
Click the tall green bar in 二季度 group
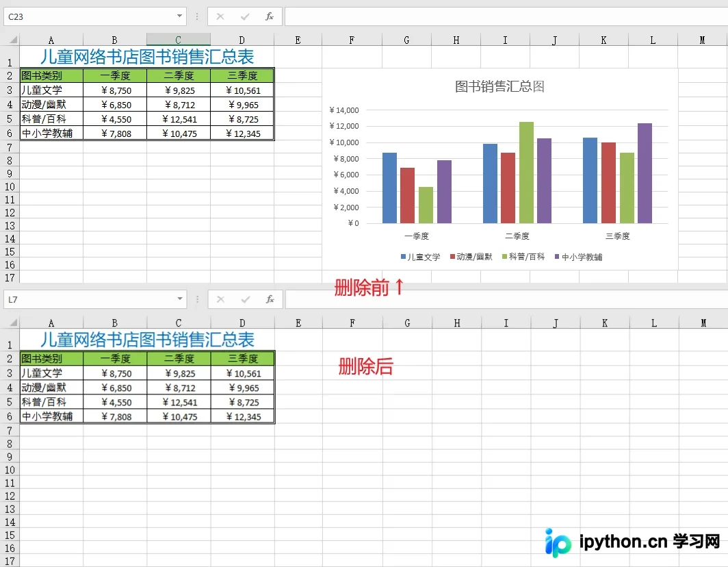[527, 173]
